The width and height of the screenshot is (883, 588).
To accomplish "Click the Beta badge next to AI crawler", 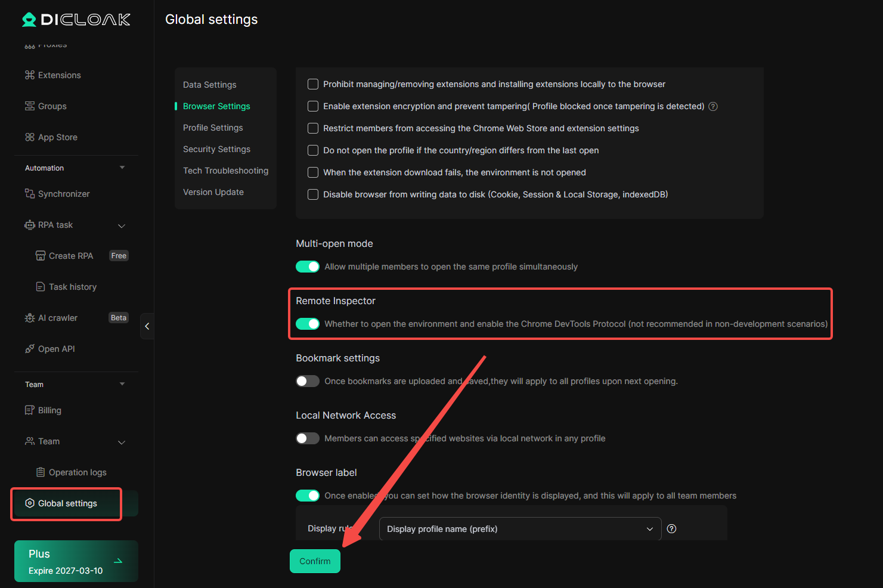I will pos(119,318).
